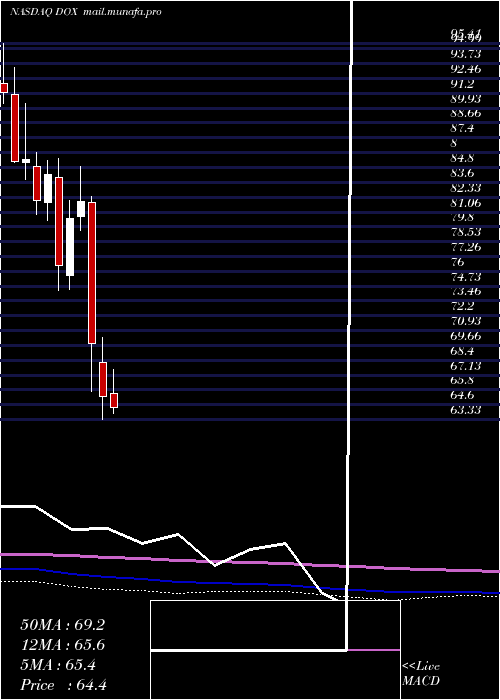Click the 88.66 price axis label
The height and width of the screenshot is (700, 500).
click(466, 113)
